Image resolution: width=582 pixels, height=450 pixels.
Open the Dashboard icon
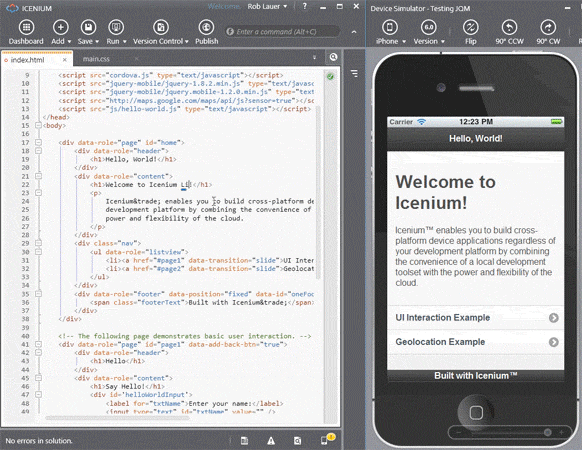click(26, 27)
